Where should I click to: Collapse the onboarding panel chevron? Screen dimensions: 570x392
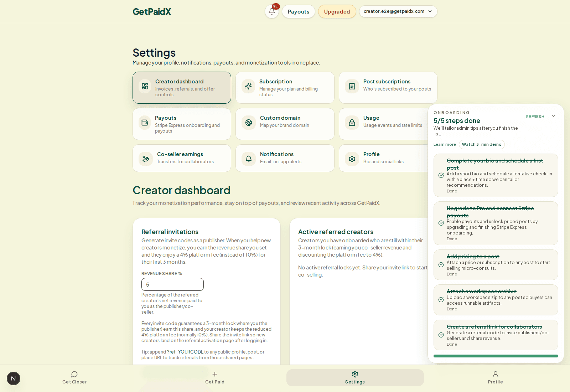[554, 116]
